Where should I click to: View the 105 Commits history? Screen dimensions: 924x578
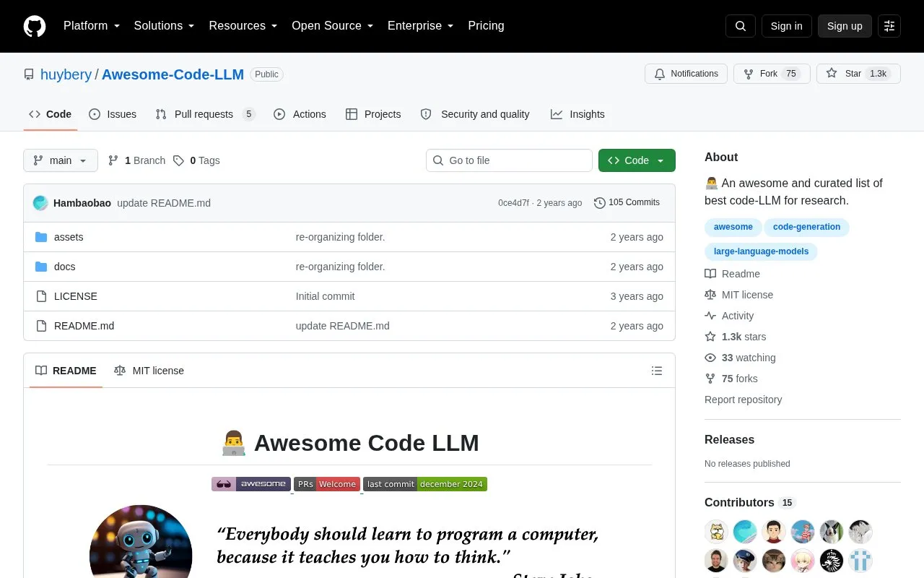pyautogui.click(x=627, y=202)
